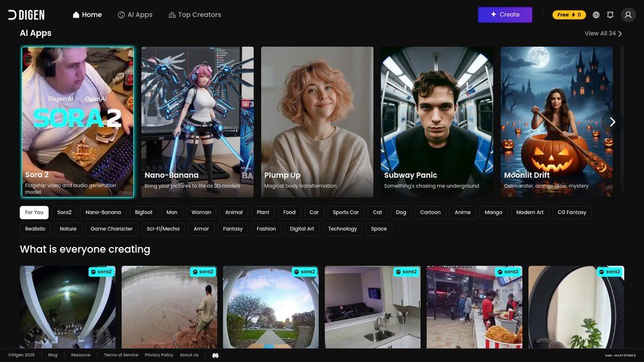Viewport: 644px width, 362px height.
Task: Open Top Creators navigation item
Action: tap(195, 15)
